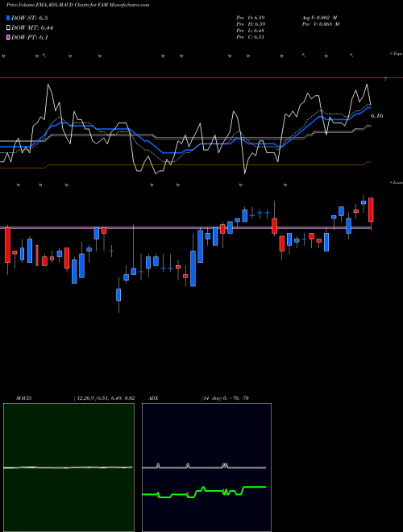Click the ADX panel title label
403x532 pixels.
coord(154,398)
